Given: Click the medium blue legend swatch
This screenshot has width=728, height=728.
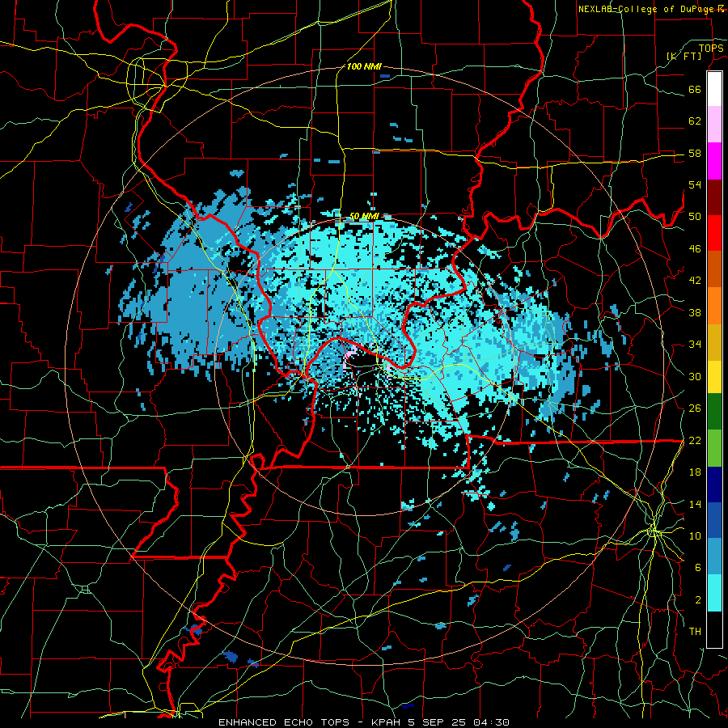Looking at the screenshot, I should coord(714,520).
